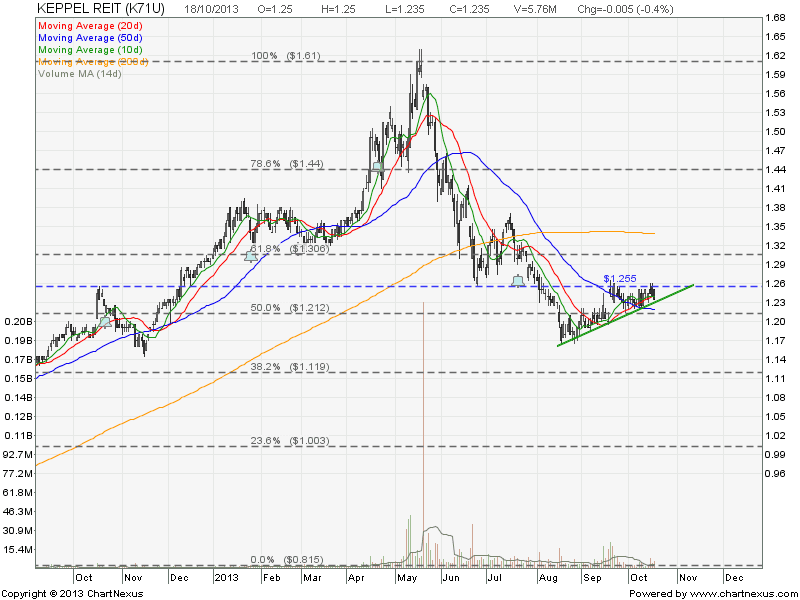Click the Jul label on the time axis
Image resolution: width=800 pixels, height=600 pixels.
pos(494,578)
